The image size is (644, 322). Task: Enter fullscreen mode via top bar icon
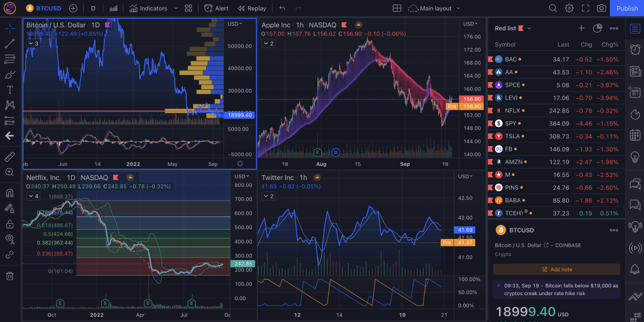tap(585, 8)
